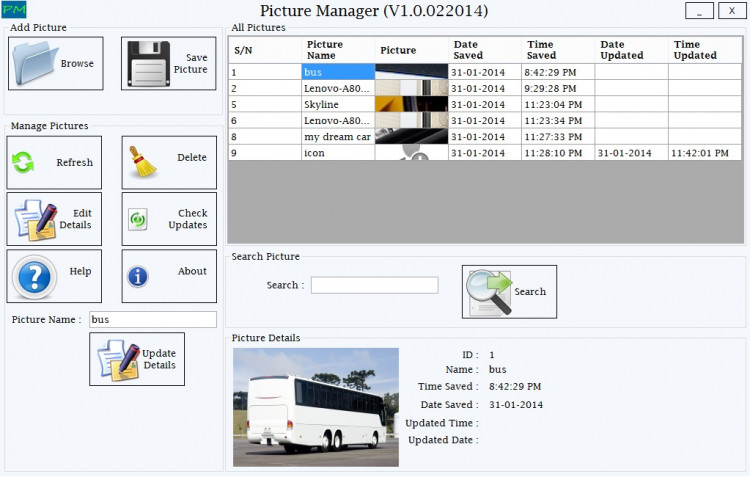Click the 11:28:10 PM time cell
The image size is (750, 477).
point(558,153)
